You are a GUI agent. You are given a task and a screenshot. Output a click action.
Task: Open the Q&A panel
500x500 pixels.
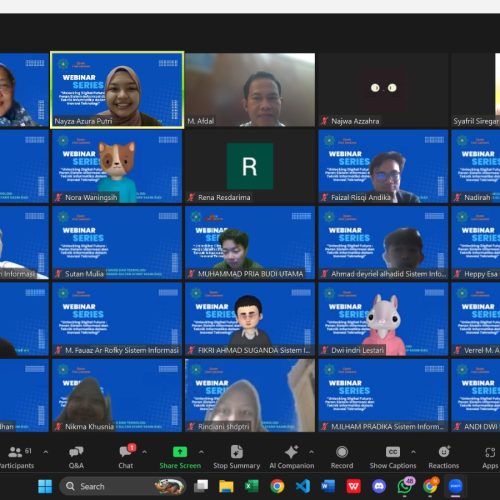click(x=76, y=458)
